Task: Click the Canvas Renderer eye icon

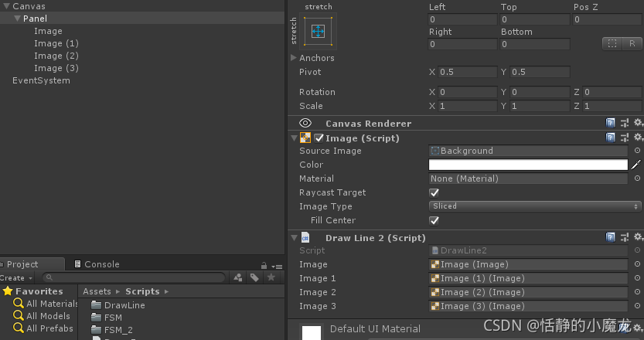Action: click(305, 123)
